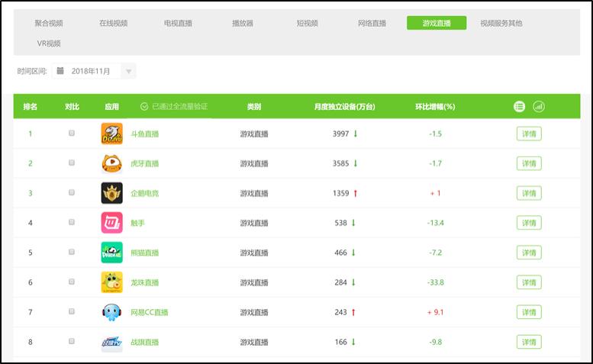593x364 pixels.
Task: Click the blue 网易CC直播 headphone icon
Action: 111,312
